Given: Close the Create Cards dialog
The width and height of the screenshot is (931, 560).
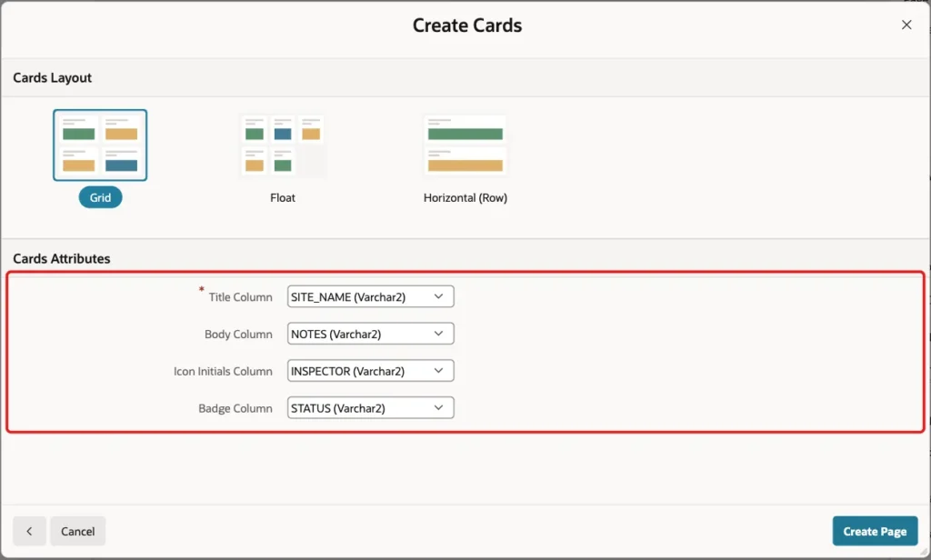Looking at the screenshot, I should (x=906, y=25).
